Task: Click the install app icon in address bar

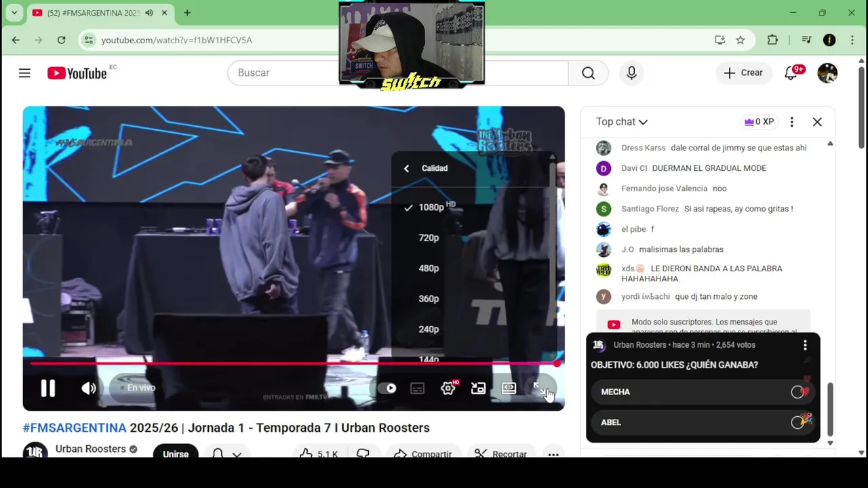Action: click(x=719, y=40)
